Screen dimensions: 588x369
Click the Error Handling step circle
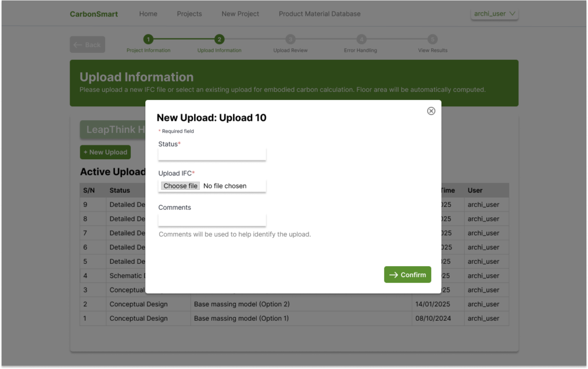click(x=361, y=40)
